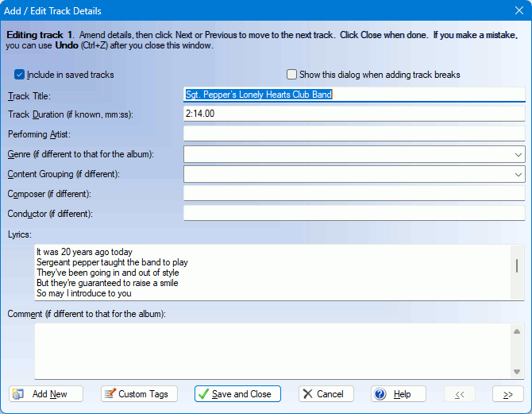Viewport: 532px width, 414px height.
Task: Close the Add / Edit Track Details window
Action: [x=519, y=10]
